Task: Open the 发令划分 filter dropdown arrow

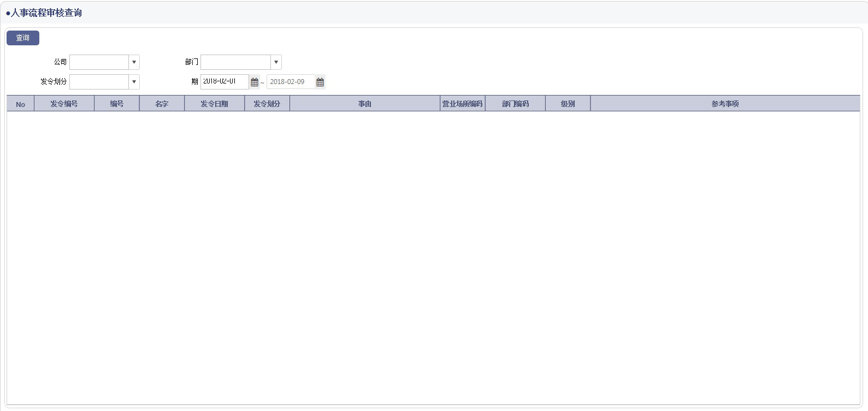Action: click(134, 82)
